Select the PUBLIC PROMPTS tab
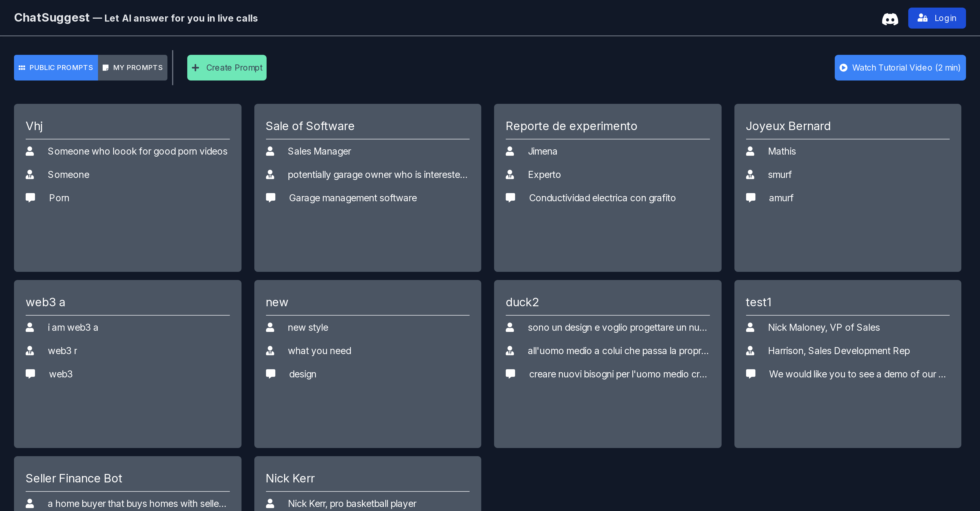This screenshot has width=980, height=511. (56, 67)
